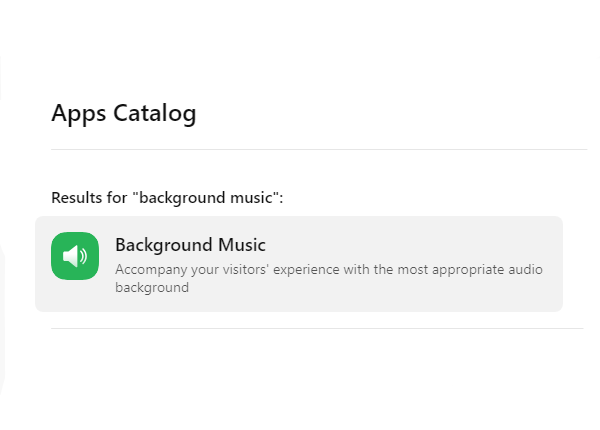Click the word "Music" in the app title
This screenshot has height=430, width=600.
(242, 245)
